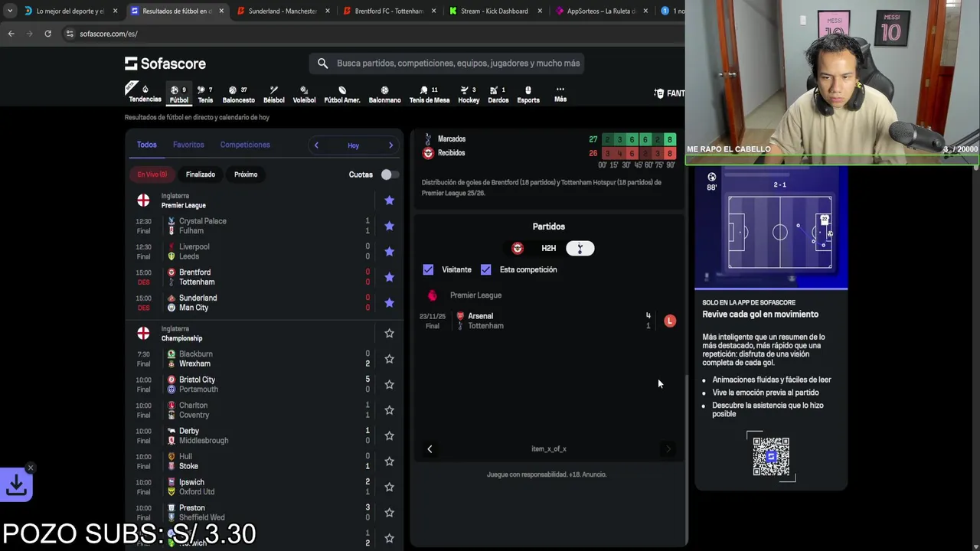Go to previous matches page arrow
This screenshot has width=980, height=551.
click(x=430, y=449)
